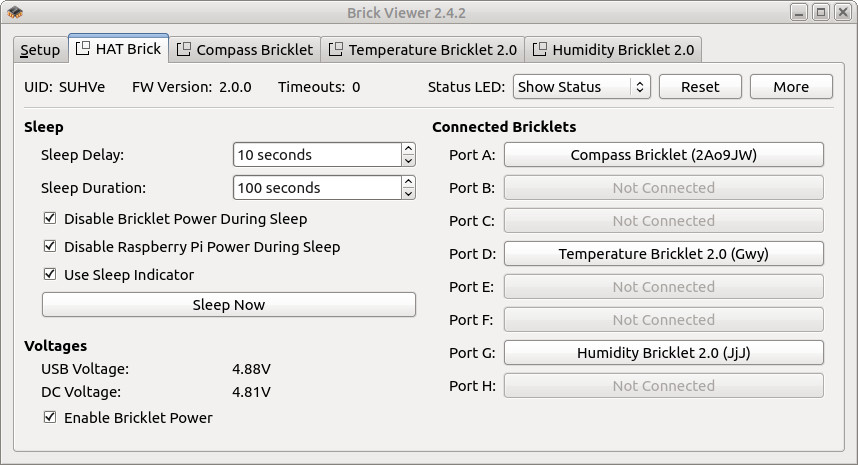
Task: Click detach icon on Temperature Bricklet 2.0 tab
Action: pos(335,49)
